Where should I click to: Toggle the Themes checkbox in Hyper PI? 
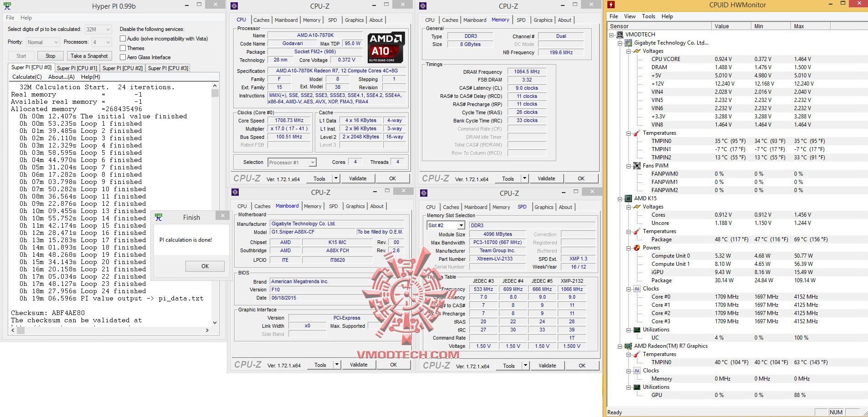[123, 48]
